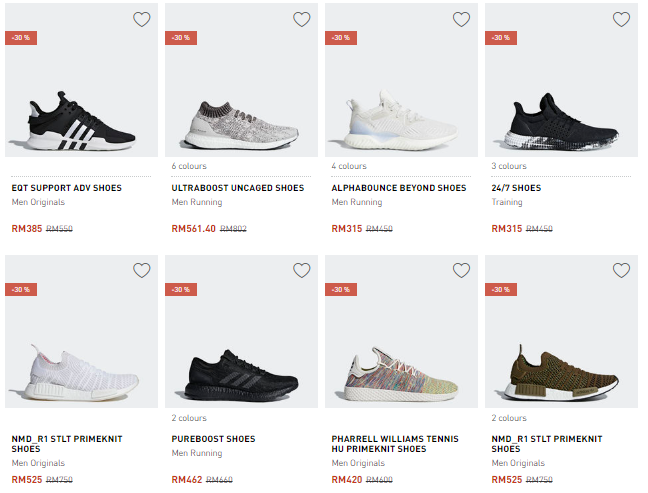Click the -30 % badge on 24/7 Shoes
Image resolution: width=648 pixels, height=493 pixels.
coord(500,38)
